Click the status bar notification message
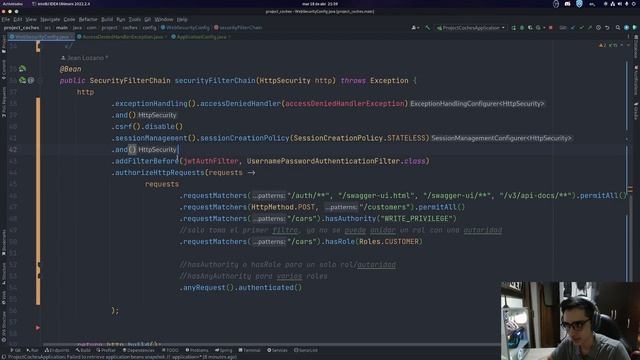 tap(122, 357)
